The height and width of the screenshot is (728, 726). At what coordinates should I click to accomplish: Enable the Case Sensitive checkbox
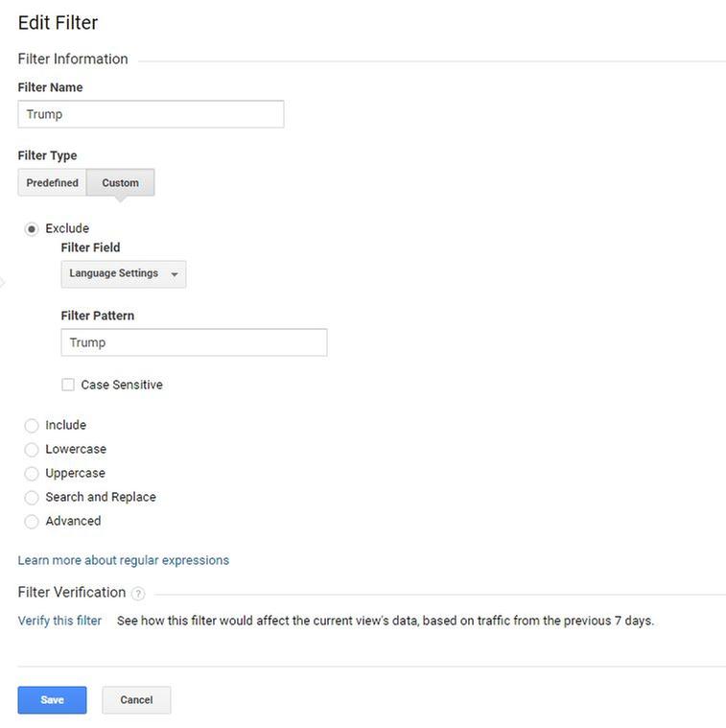point(68,385)
